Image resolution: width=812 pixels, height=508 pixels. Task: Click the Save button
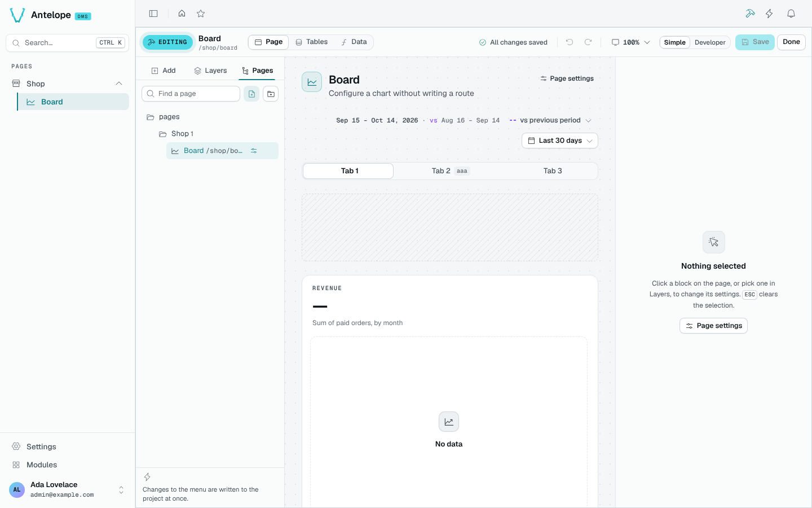pos(755,42)
